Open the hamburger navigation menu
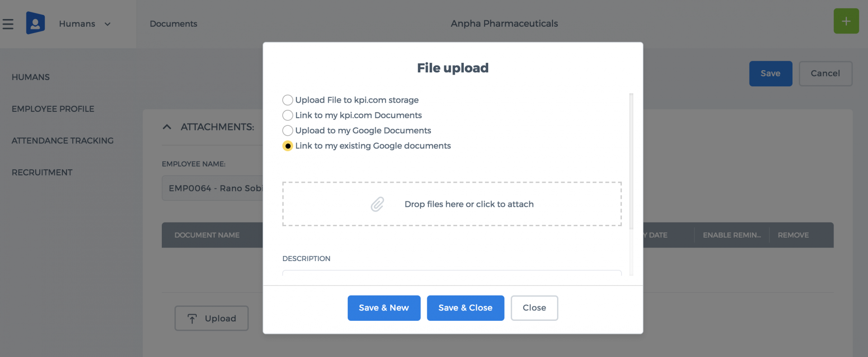The image size is (868, 357). (8, 24)
